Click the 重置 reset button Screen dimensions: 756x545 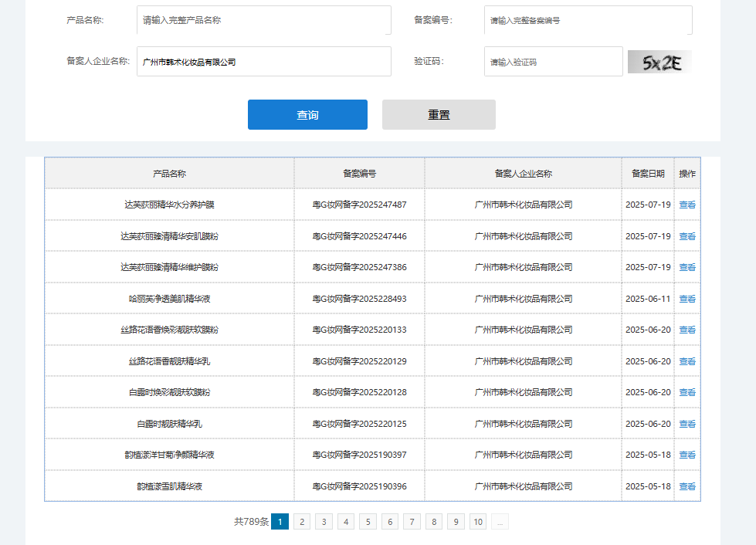point(438,114)
